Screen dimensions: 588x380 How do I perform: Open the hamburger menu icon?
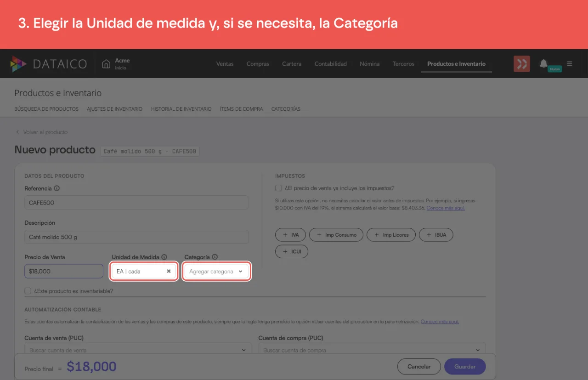[x=570, y=64]
